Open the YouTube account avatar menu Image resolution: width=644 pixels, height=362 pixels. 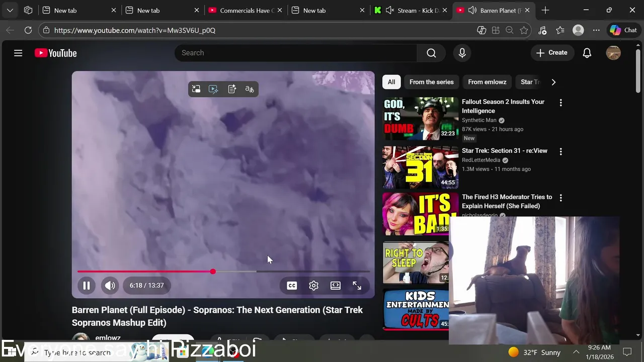click(613, 53)
